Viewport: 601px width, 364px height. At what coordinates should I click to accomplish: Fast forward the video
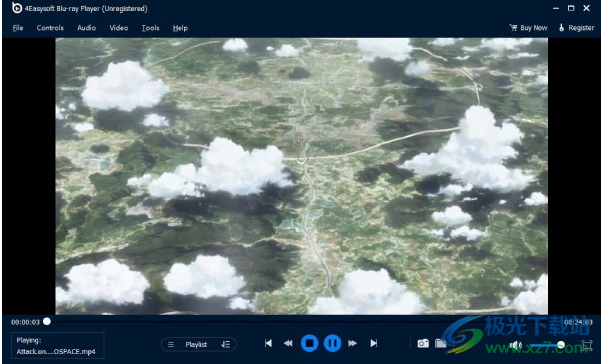tap(353, 343)
